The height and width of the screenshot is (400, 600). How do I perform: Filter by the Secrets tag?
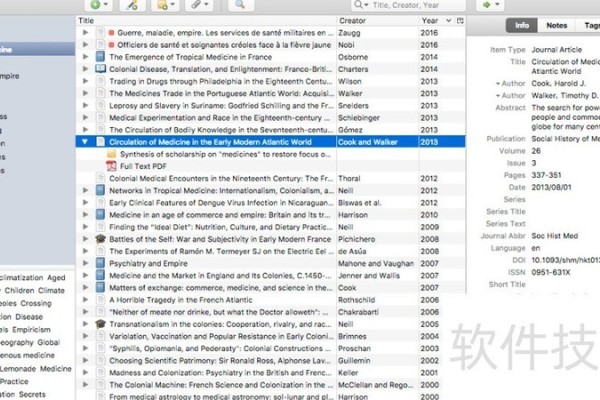(32, 394)
